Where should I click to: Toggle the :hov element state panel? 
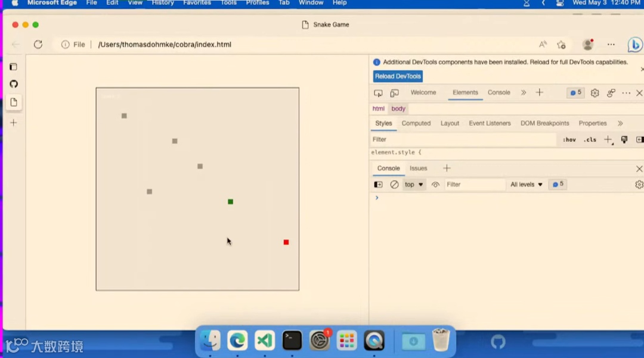point(569,140)
